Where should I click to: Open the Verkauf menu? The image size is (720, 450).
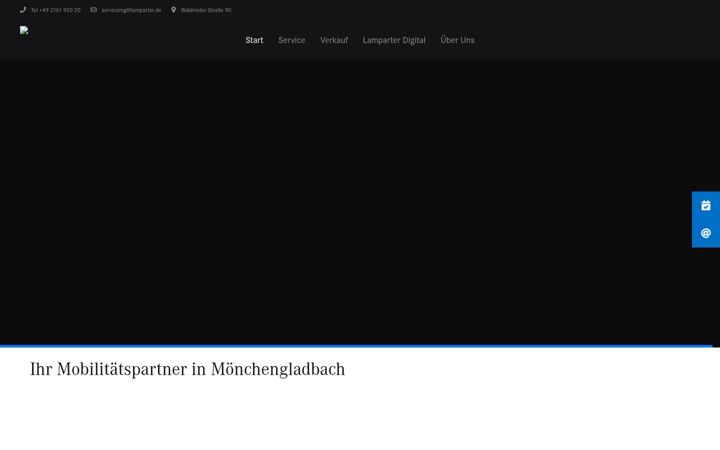pyautogui.click(x=334, y=40)
